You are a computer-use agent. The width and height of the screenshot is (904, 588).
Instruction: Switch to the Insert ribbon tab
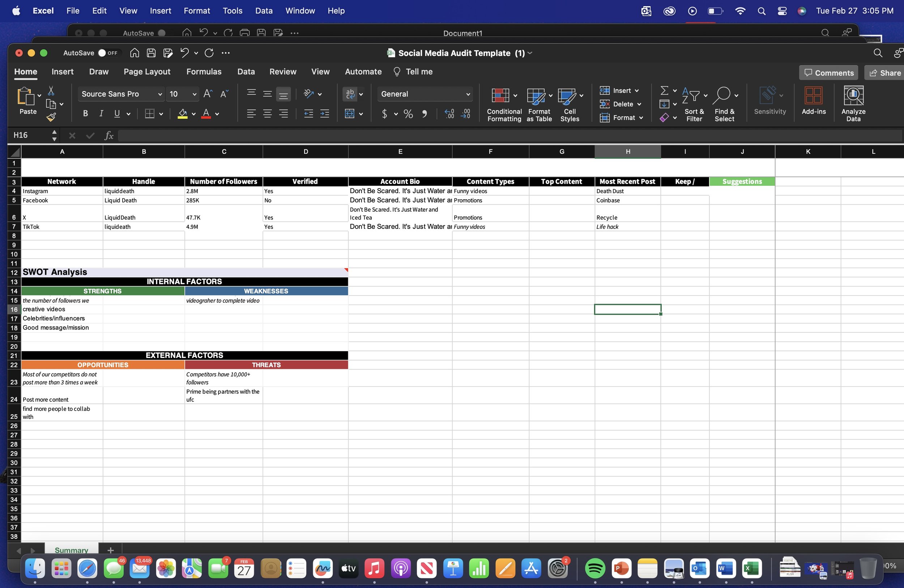tap(62, 72)
